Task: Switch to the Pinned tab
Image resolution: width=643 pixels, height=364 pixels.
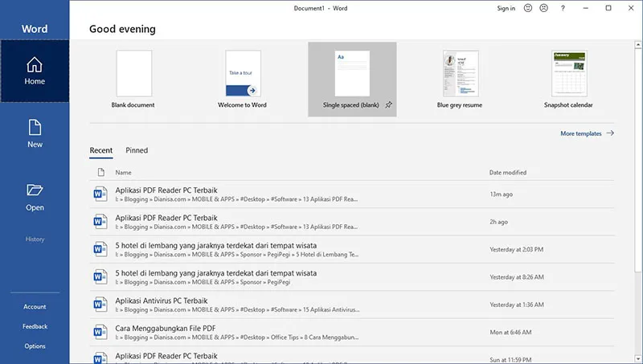Action: tap(137, 150)
